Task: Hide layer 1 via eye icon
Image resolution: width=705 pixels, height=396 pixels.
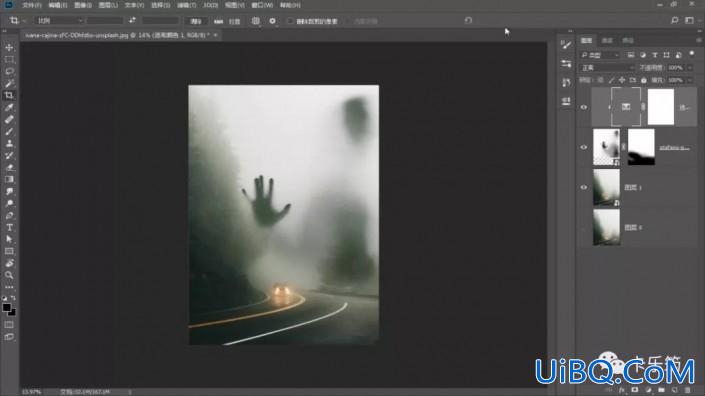Action: (x=584, y=187)
